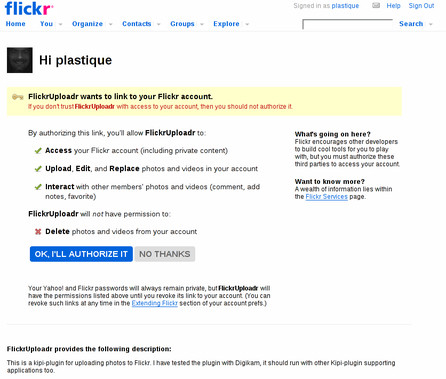Click red X beside Delete permission
This screenshot has width=446, height=379.
click(x=38, y=231)
